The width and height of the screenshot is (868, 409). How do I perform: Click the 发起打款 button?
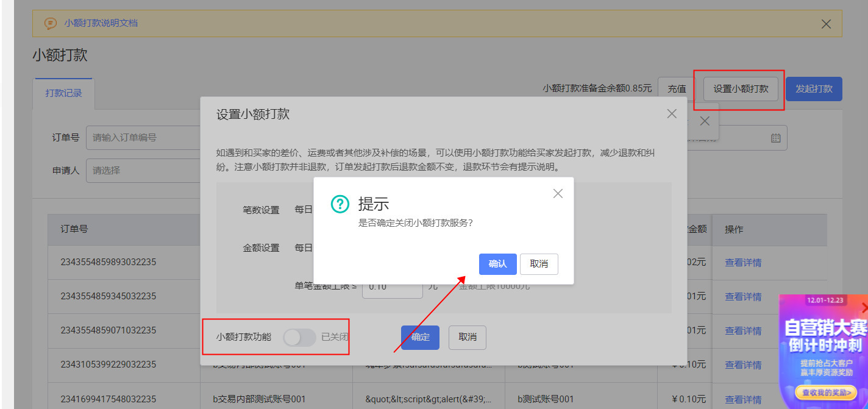tap(814, 88)
